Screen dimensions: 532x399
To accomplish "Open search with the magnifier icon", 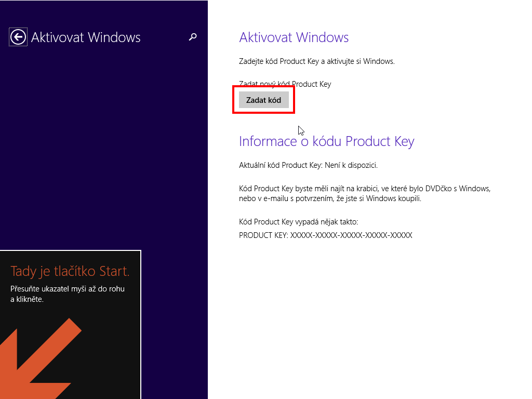I will pos(193,37).
